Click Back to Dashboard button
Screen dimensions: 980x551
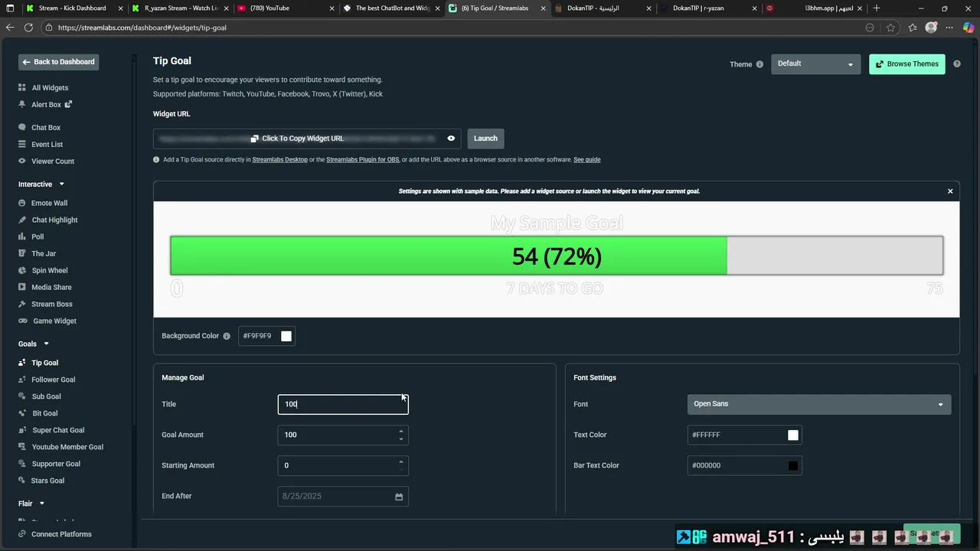pyautogui.click(x=59, y=62)
